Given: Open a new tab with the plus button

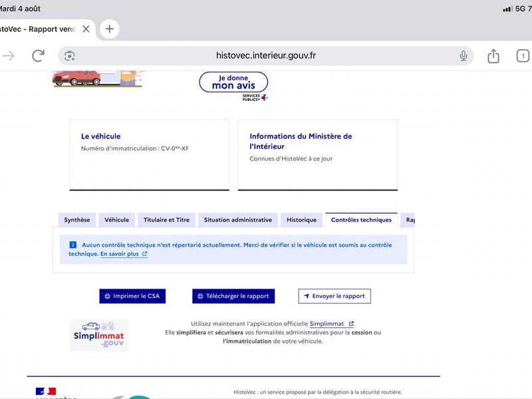Looking at the screenshot, I should (109, 29).
